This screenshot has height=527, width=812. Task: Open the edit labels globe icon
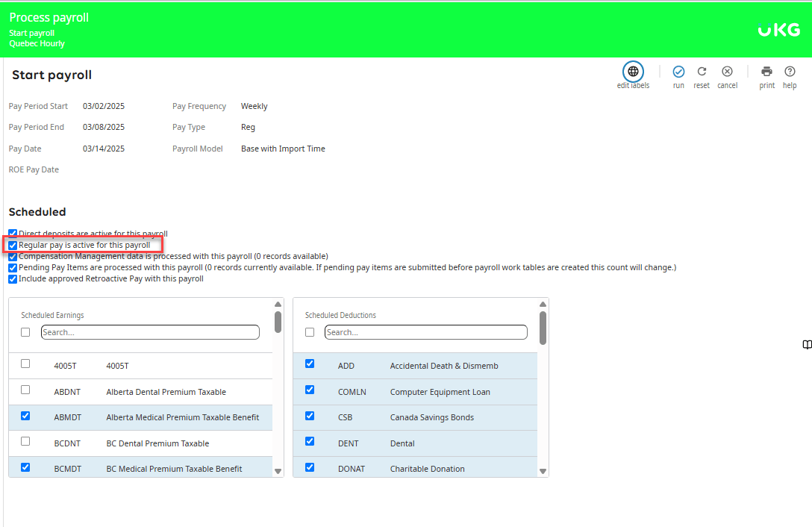[x=633, y=72]
